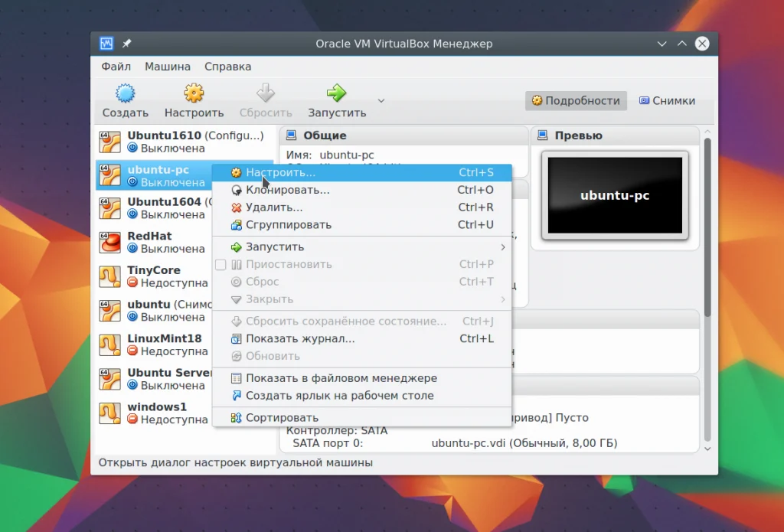This screenshot has height=532, width=784.
Task: Open the Файл menu
Action: coord(116,67)
